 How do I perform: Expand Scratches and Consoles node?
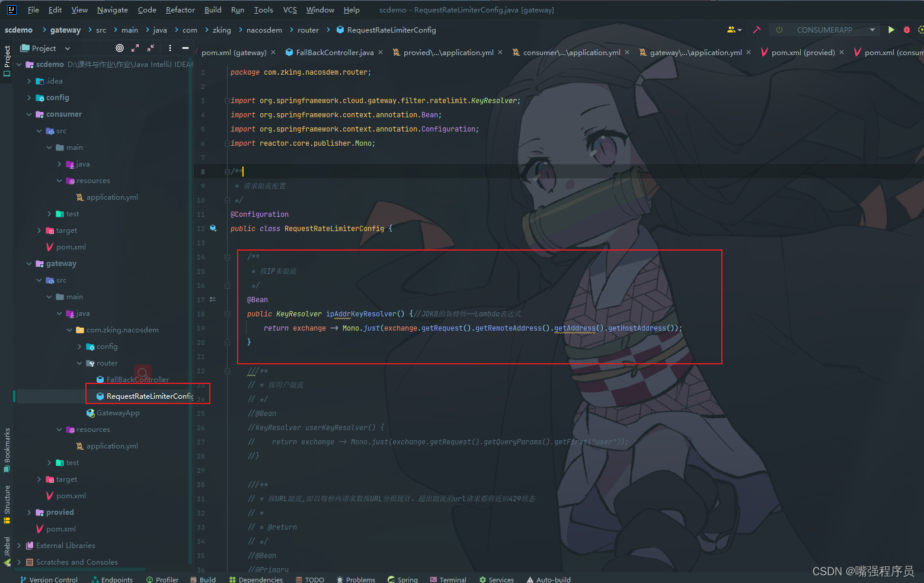tap(19, 562)
